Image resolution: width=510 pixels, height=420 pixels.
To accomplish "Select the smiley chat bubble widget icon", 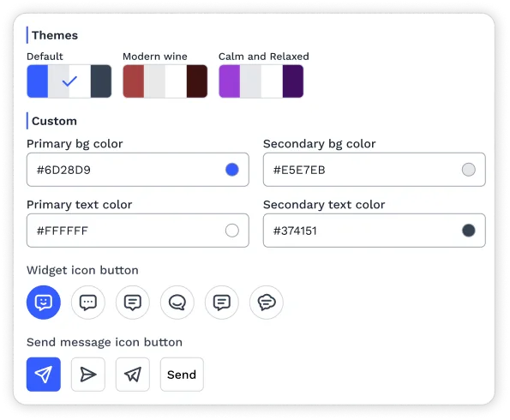I will point(43,303).
